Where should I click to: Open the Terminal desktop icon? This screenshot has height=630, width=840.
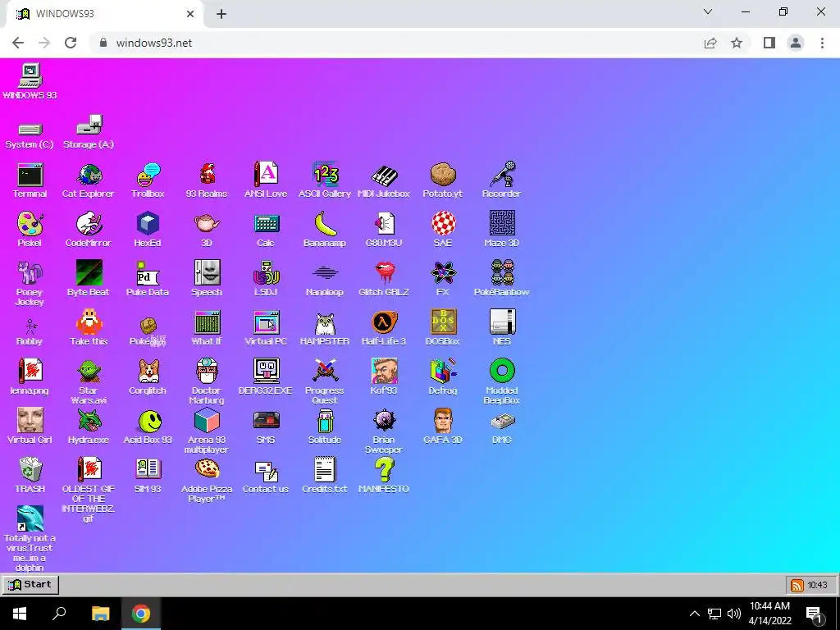30,176
